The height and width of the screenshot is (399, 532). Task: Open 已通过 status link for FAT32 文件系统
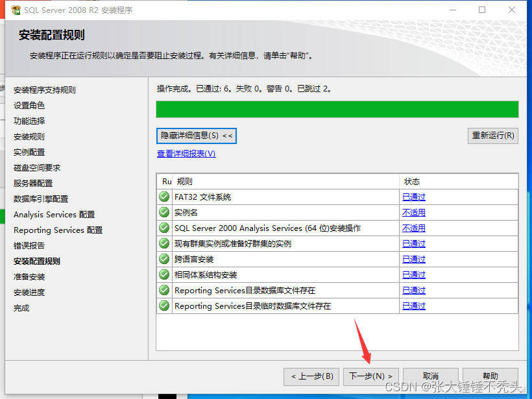click(x=413, y=197)
